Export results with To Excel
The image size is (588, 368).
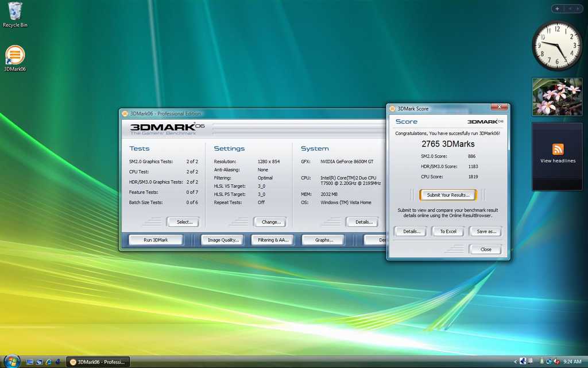pos(448,231)
